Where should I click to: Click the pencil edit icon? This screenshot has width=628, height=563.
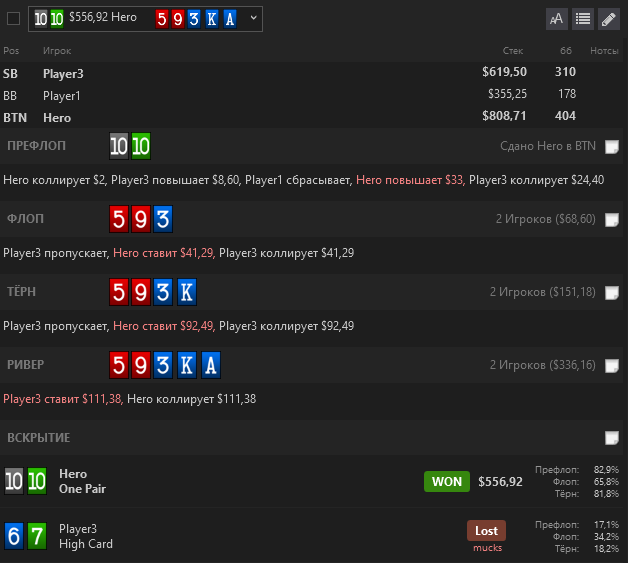click(609, 19)
